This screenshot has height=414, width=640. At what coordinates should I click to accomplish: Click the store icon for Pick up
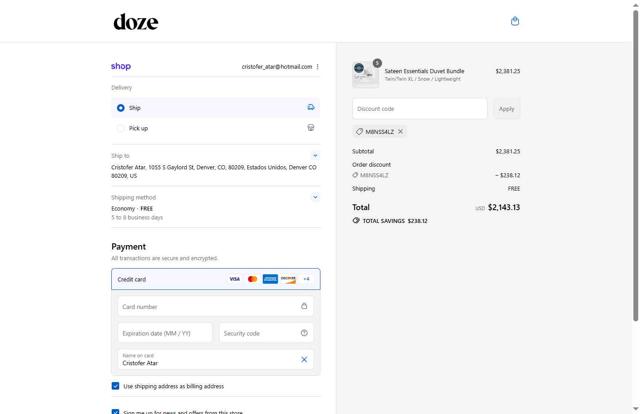[x=311, y=128]
